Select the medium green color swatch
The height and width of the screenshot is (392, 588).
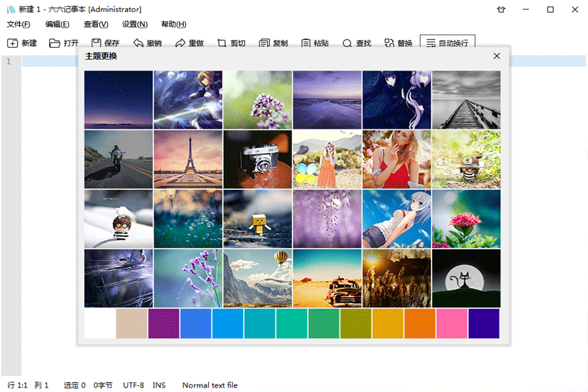point(324,324)
